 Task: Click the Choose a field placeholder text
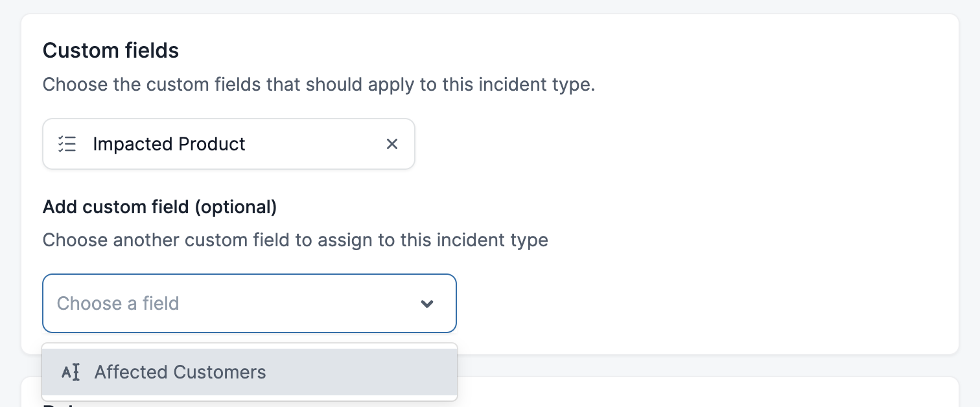pos(118,303)
